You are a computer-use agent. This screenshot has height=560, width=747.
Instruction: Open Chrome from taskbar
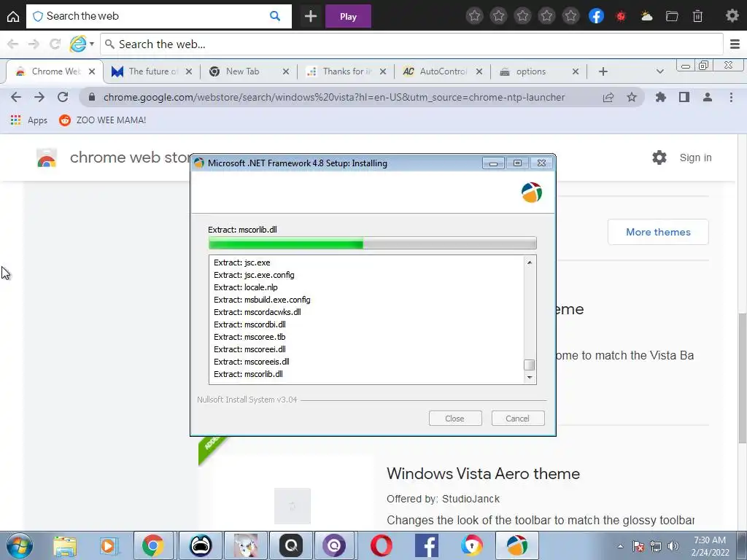tap(153, 545)
